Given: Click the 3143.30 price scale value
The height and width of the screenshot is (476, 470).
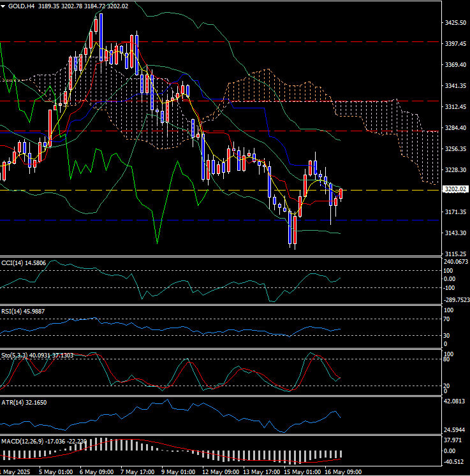Looking at the screenshot, I should [455, 233].
